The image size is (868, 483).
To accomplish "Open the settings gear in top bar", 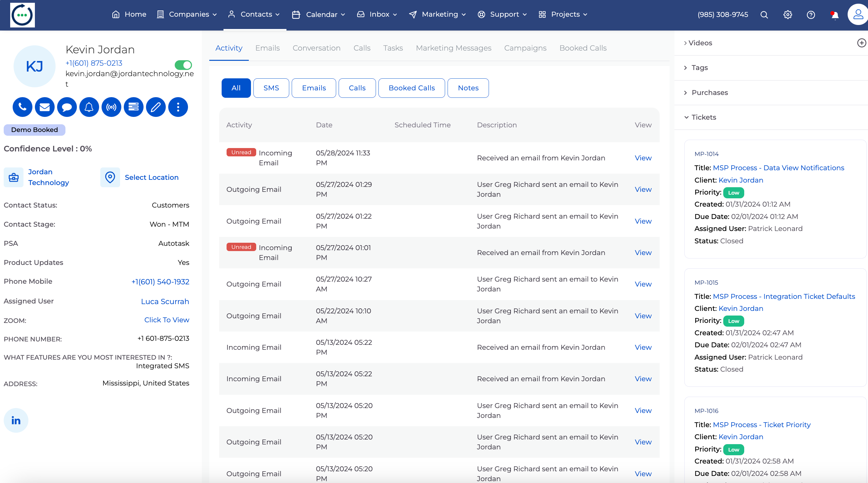I will pyautogui.click(x=787, y=14).
